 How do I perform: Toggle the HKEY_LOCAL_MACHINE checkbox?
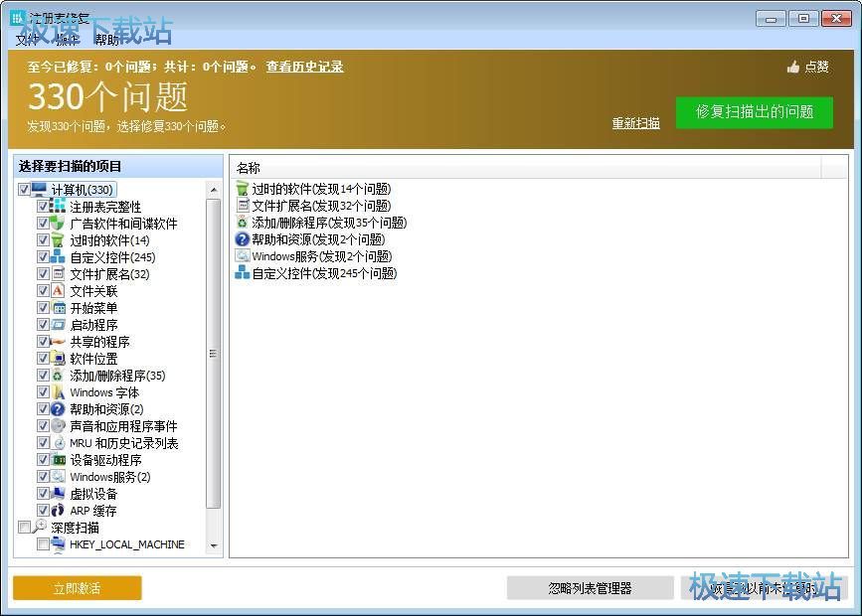coord(43,544)
